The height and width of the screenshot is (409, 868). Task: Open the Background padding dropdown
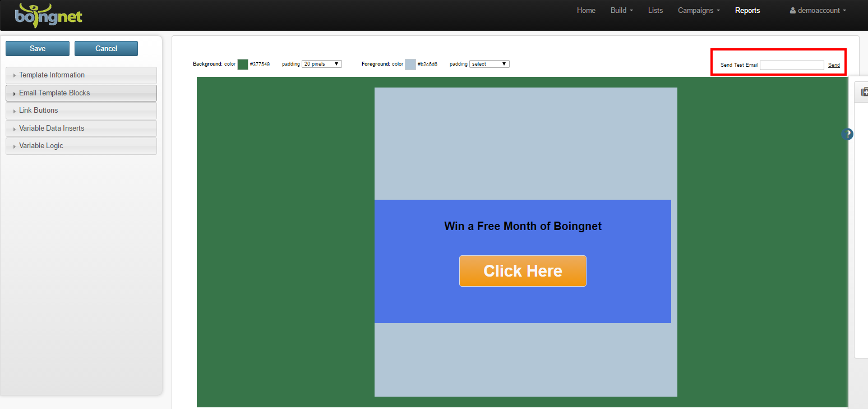(322, 64)
